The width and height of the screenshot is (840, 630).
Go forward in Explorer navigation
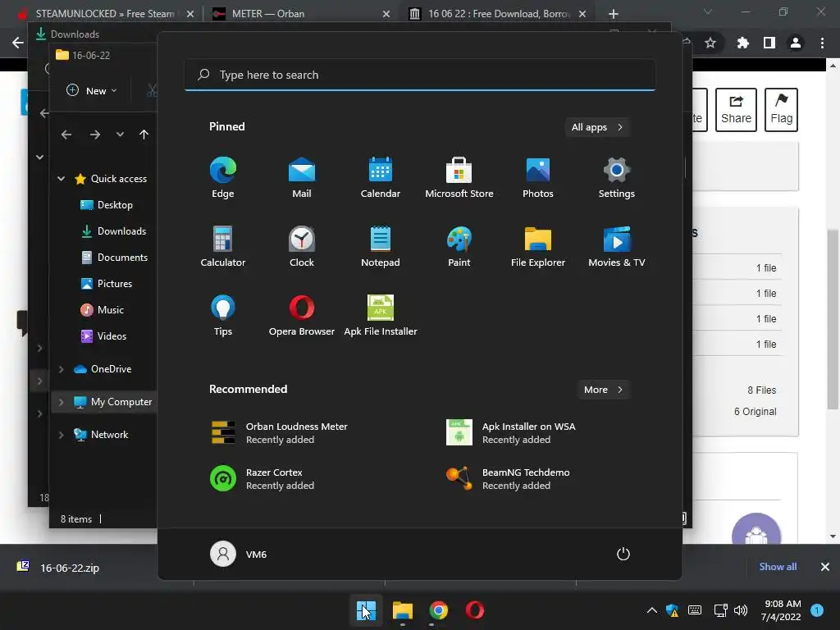(95, 135)
